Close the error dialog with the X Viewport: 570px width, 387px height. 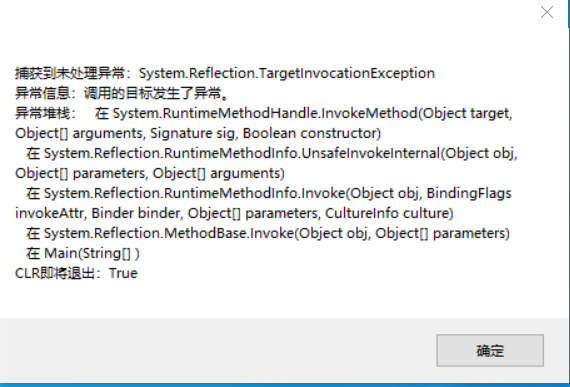click(x=547, y=12)
